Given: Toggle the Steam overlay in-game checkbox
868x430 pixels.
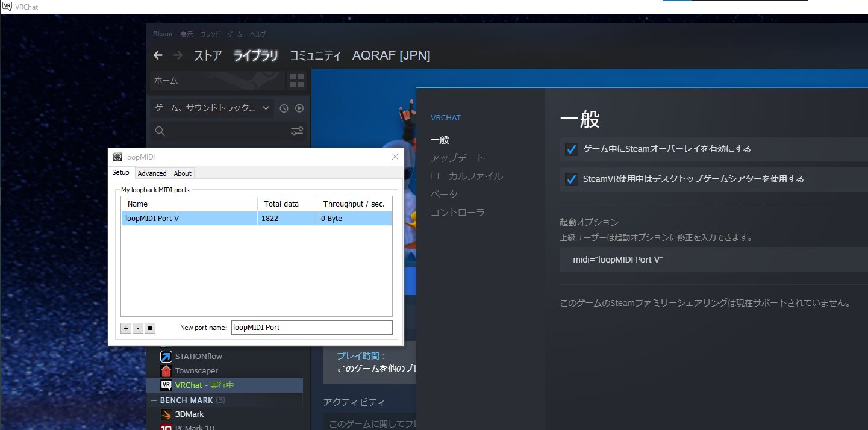Looking at the screenshot, I should 572,149.
